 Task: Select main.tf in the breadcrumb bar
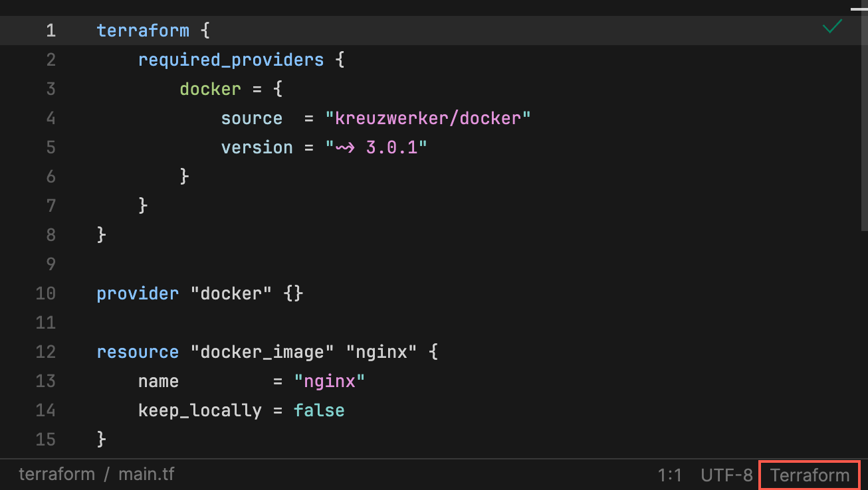click(146, 474)
